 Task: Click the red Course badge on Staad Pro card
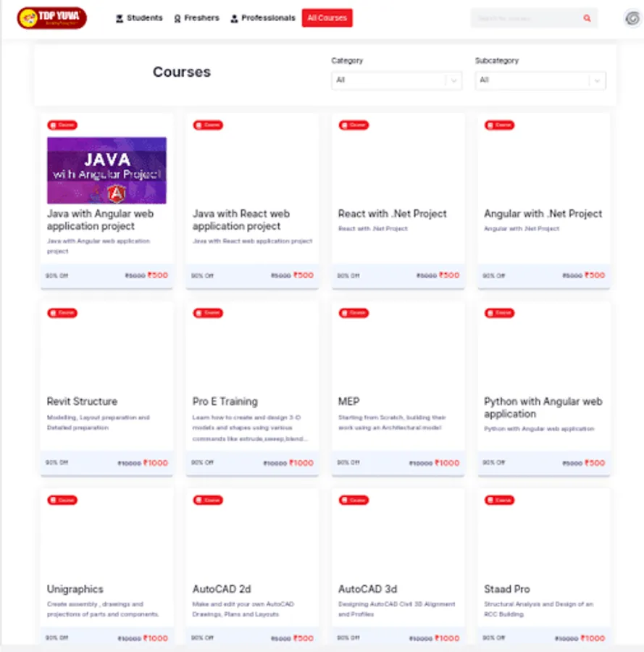(x=499, y=500)
